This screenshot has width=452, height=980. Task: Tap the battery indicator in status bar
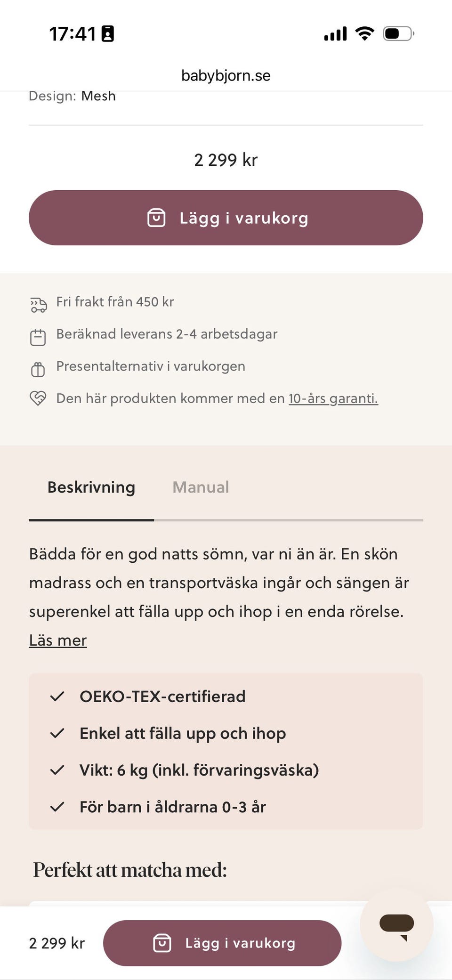(398, 34)
